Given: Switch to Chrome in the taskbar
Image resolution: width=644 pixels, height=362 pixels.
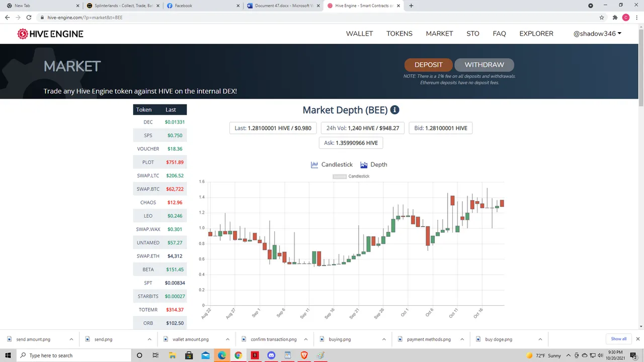Looking at the screenshot, I should [x=238, y=355].
